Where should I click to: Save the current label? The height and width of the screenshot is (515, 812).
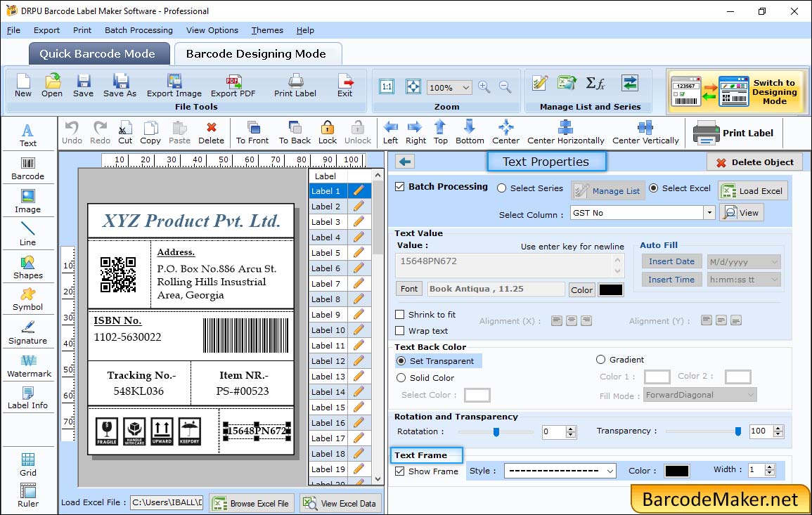(x=84, y=86)
